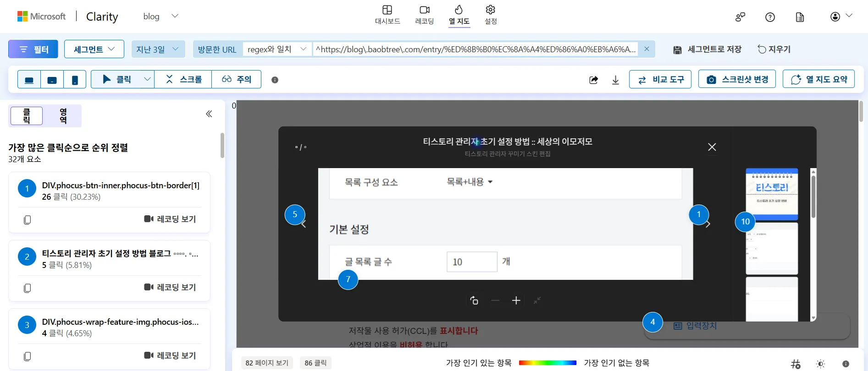Open the 레코딩 recordings tab
This screenshot has width=868, height=371.
[424, 15]
